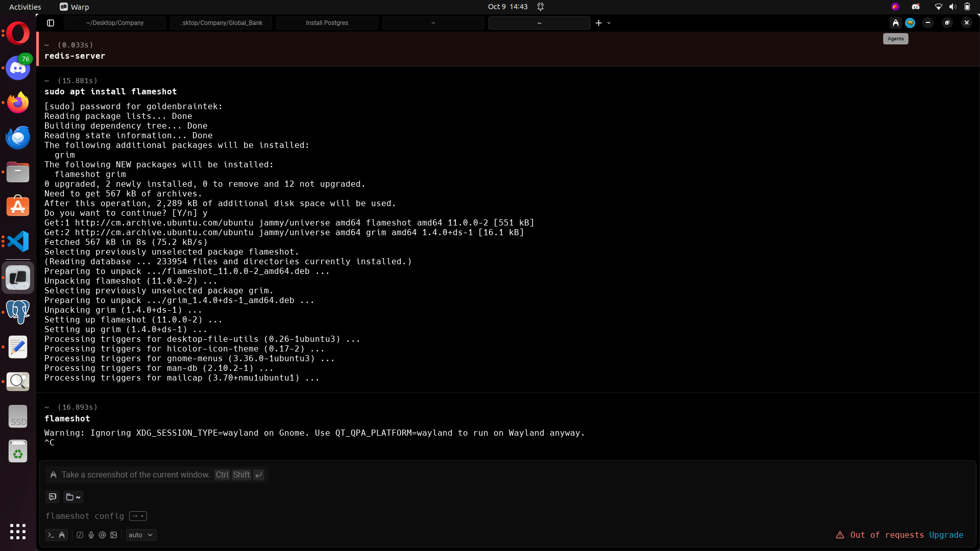
Task: Click the slash commands icon
Action: 80,535
